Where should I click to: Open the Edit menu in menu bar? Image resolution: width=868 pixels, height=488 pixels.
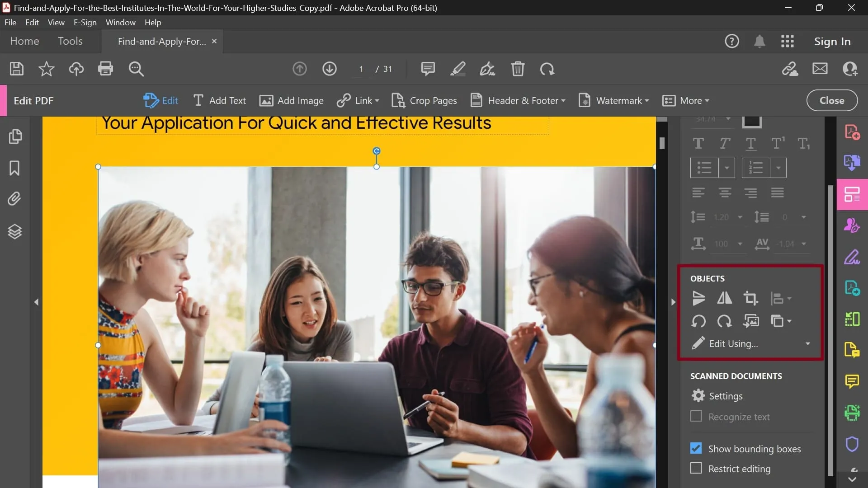[x=32, y=22]
